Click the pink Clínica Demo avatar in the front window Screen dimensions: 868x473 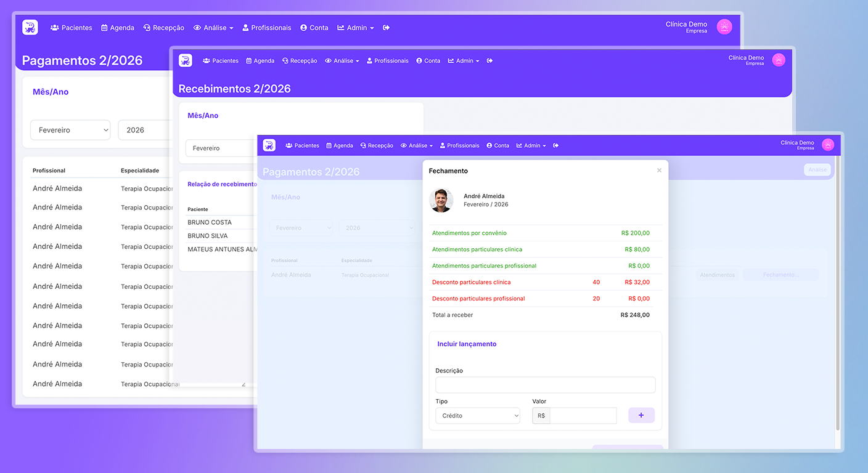pos(828,145)
